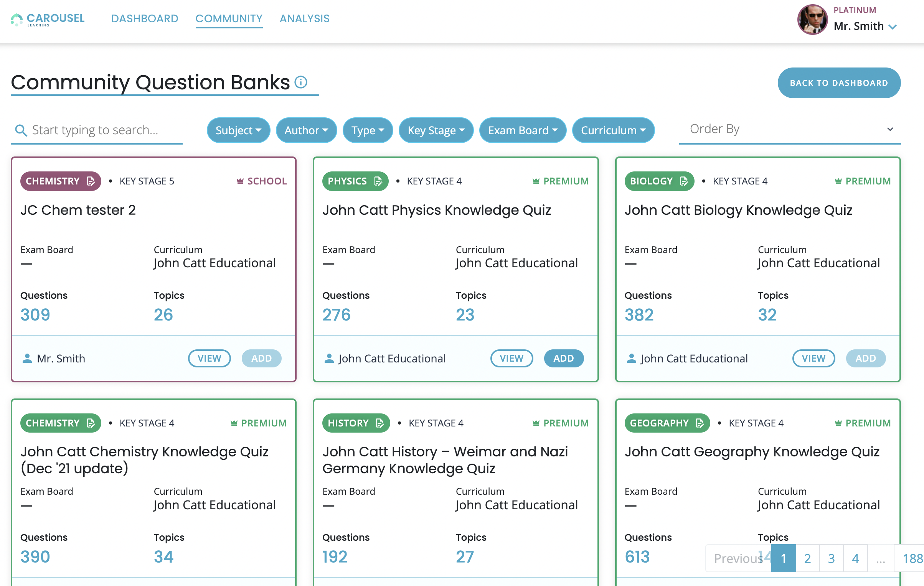
Task: Click the search magnifier icon
Action: (21, 130)
